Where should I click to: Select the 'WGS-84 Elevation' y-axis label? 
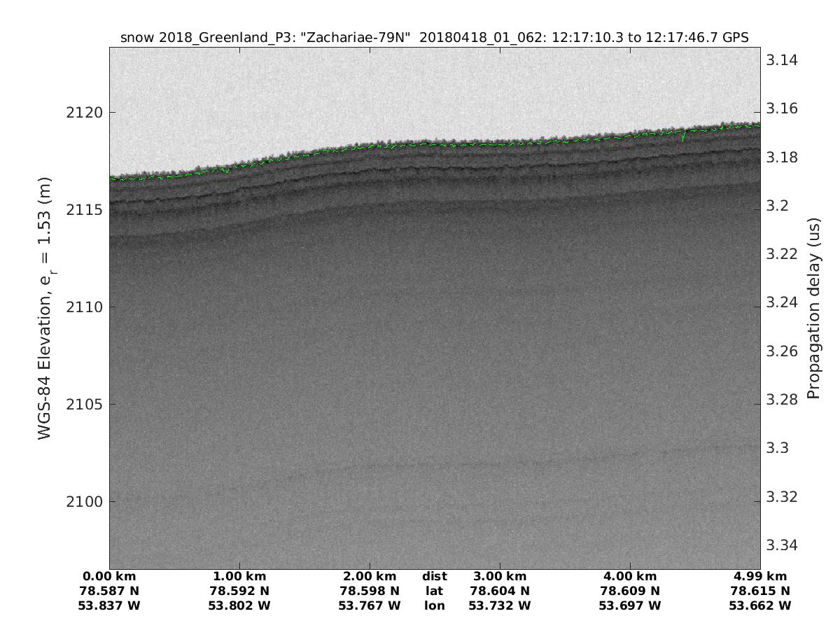pos(45,309)
